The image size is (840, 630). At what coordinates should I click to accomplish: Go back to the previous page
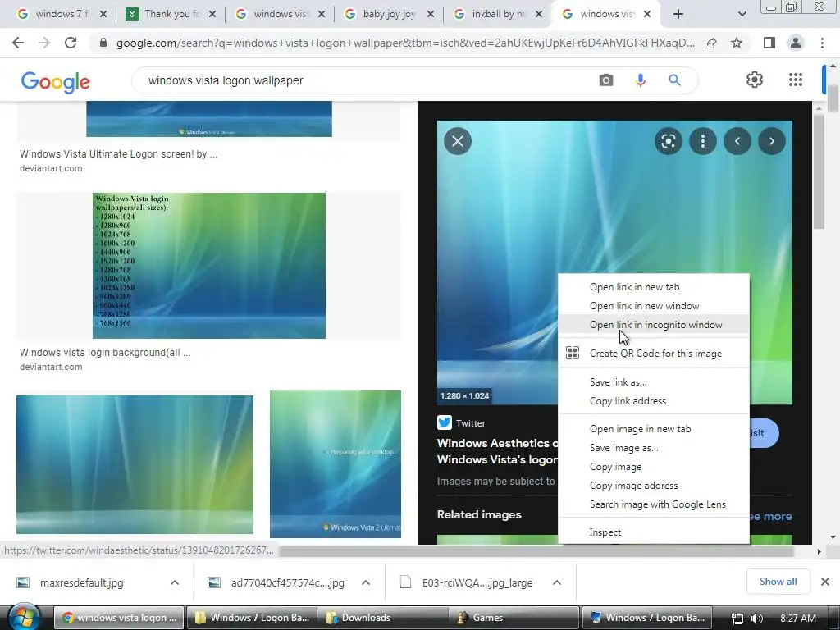pyautogui.click(x=18, y=43)
